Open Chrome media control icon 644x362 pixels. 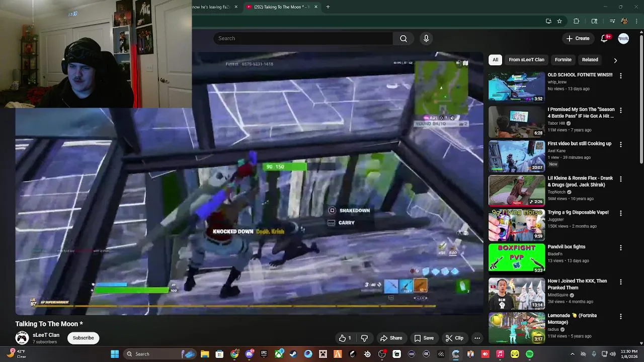click(x=612, y=21)
